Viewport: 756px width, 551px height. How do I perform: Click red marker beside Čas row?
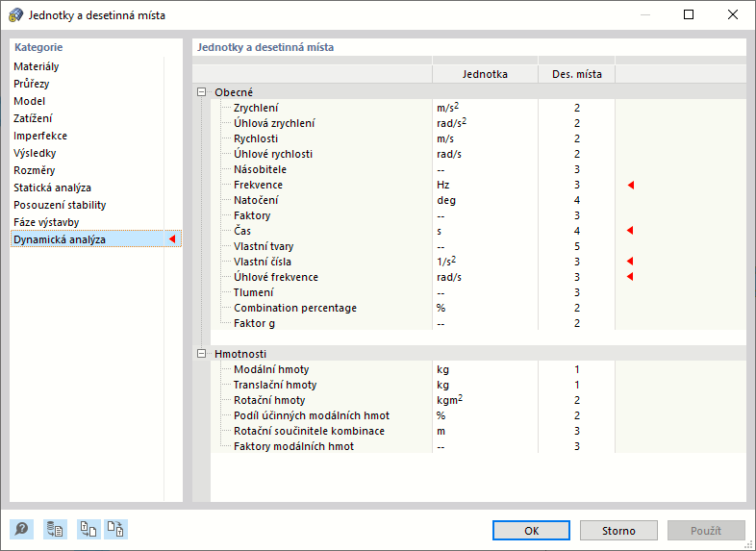631,231
